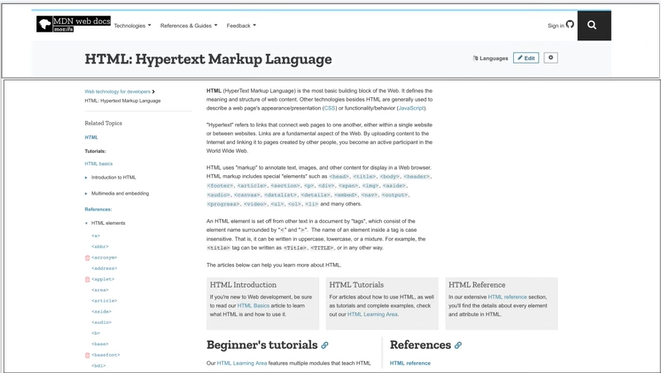Open the <abbr> element sidebar link
Screen dimensions: 661x373
coord(100,247)
